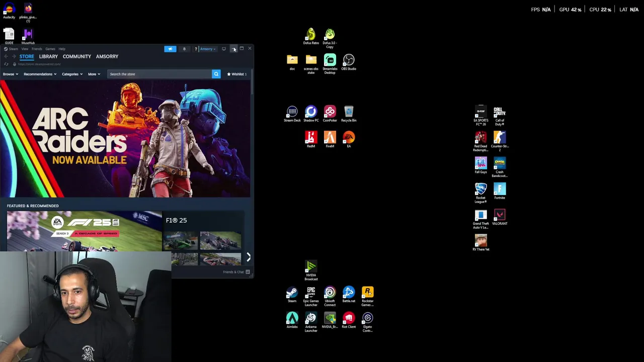The height and width of the screenshot is (362, 644).
Task: Select the Ubisoft Connect shortcut
Action: pyautogui.click(x=330, y=297)
